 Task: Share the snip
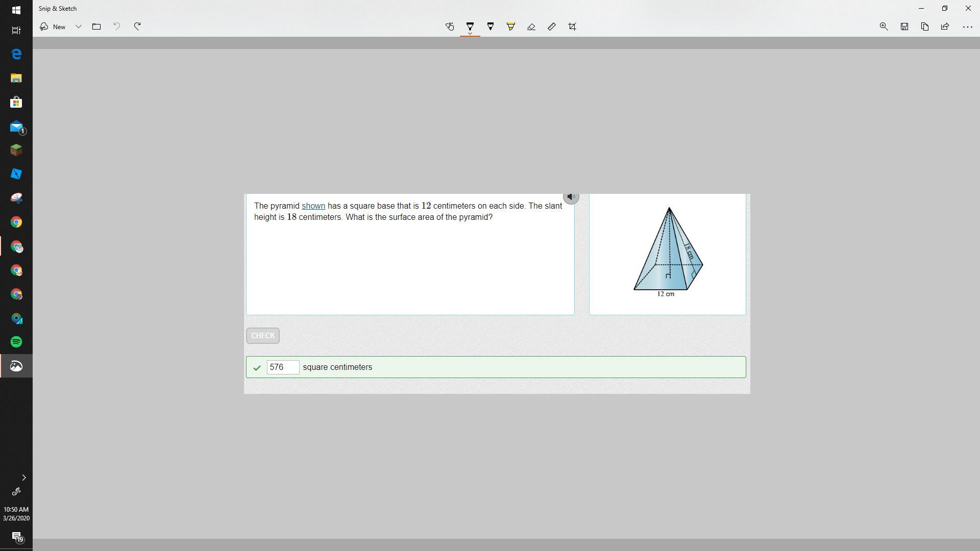[x=945, y=27]
